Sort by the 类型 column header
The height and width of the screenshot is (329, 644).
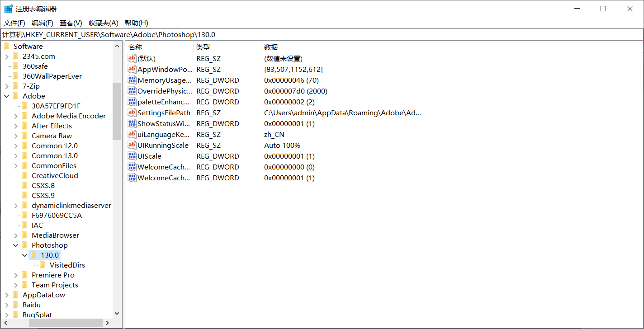coord(227,47)
